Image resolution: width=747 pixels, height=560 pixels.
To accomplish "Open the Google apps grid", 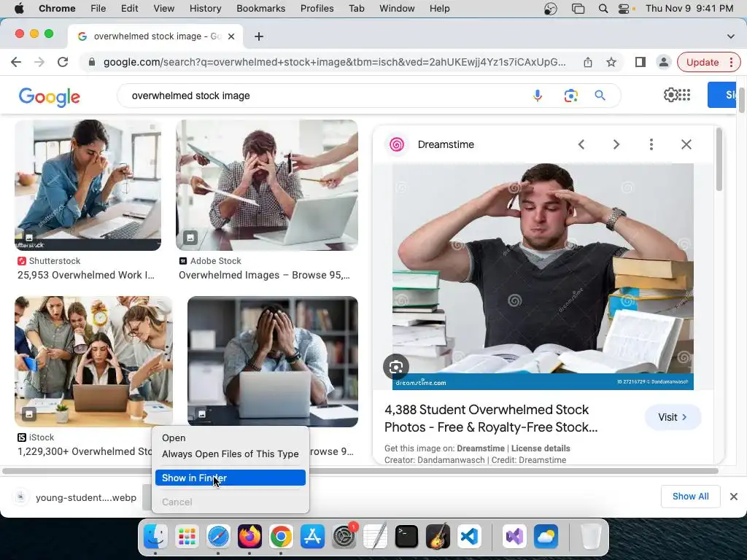I will [684, 95].
